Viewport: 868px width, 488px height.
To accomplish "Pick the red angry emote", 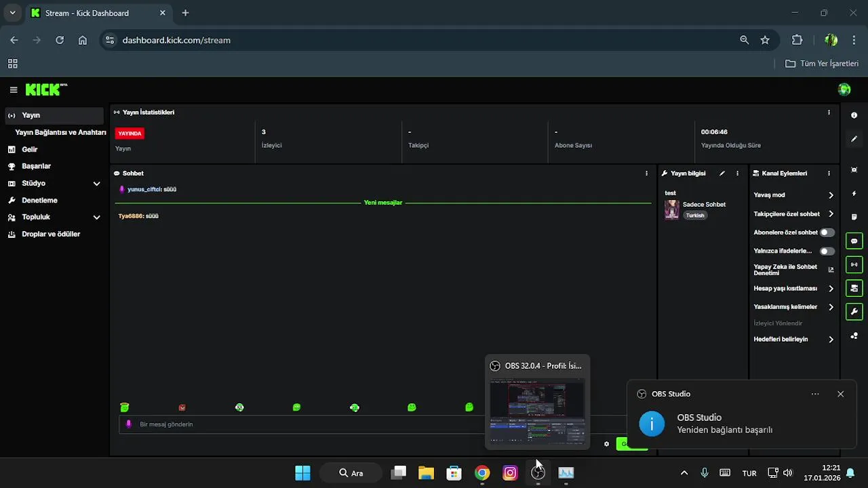I will (x=182, y=407).
